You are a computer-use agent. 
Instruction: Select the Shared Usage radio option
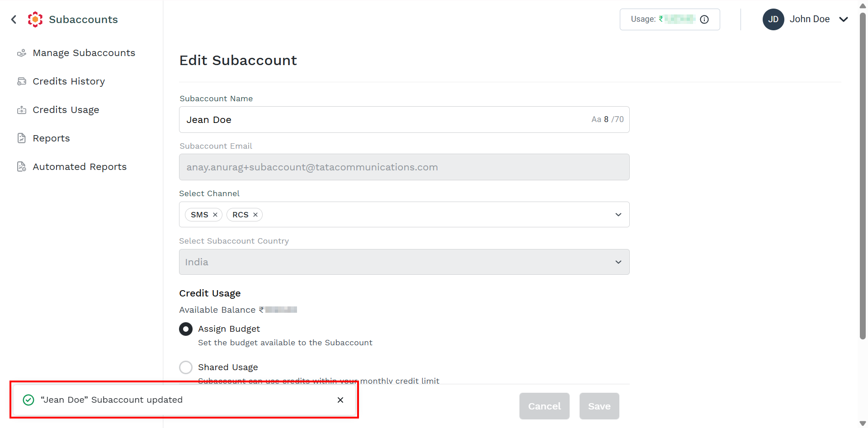click(186, 367)
